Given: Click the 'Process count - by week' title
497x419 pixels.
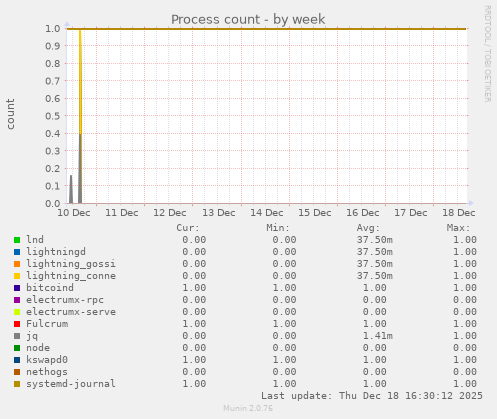Looking at the screenshot, I should point(248,20).
